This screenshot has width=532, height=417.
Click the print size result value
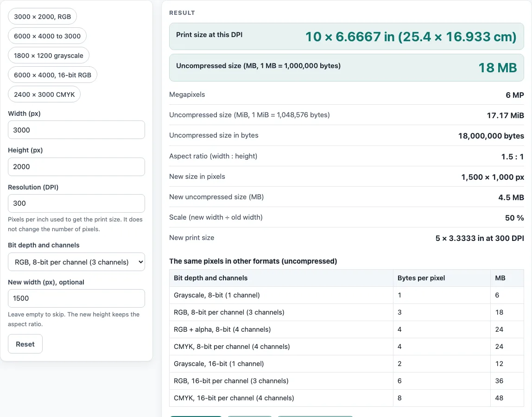click(411, 37)
